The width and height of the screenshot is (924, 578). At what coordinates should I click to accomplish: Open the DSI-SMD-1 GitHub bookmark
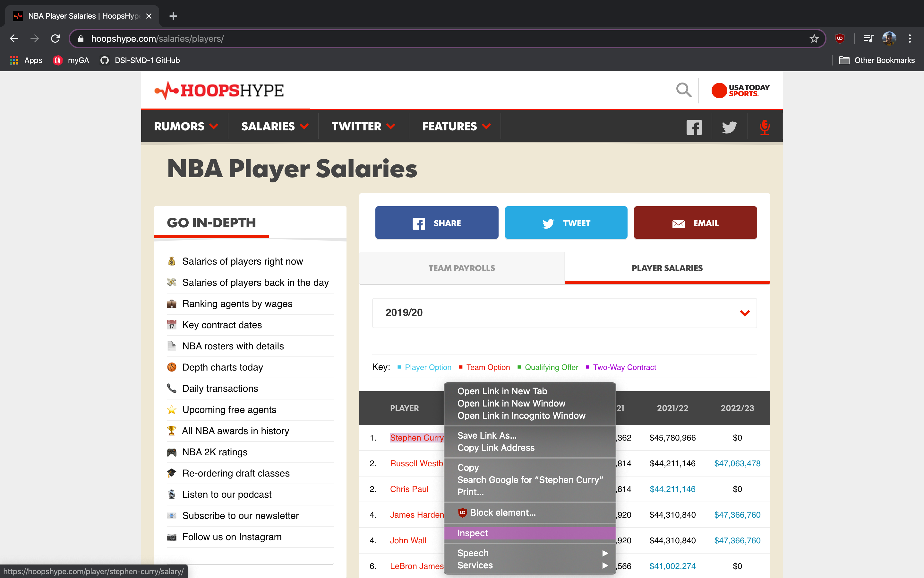[x=140, y=60]
